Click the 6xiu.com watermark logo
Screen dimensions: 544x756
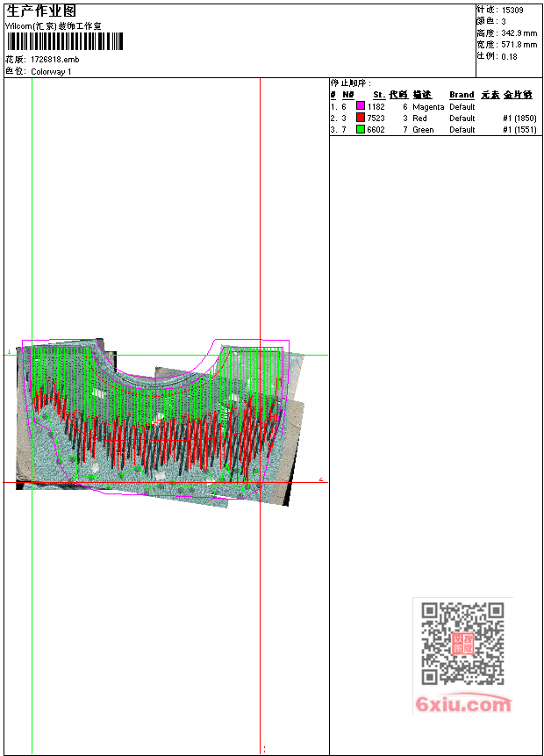(463, 704)
